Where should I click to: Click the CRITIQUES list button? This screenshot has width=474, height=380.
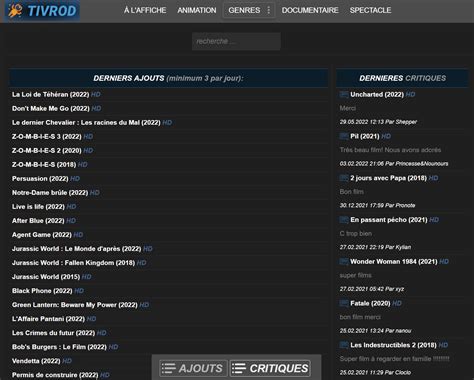click(x=270, y=368)
